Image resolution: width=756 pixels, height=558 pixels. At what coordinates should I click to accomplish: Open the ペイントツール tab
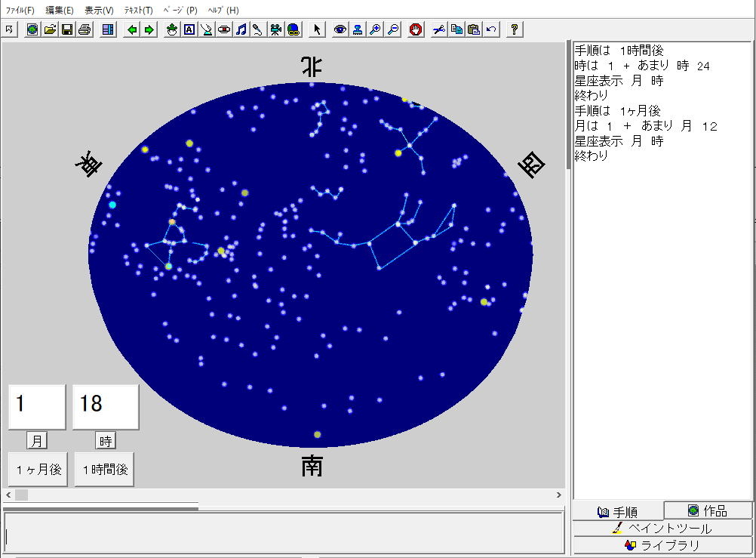click(662, 528)
